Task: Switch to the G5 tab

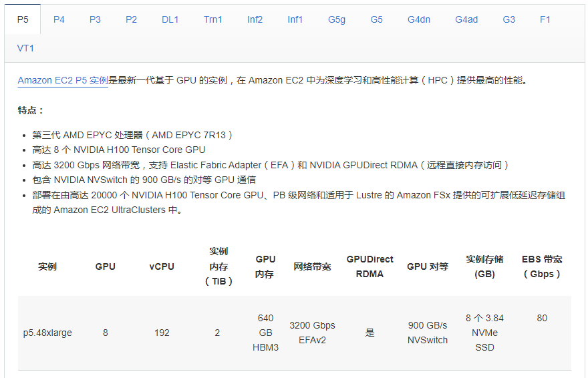Action: coord(376,19)
